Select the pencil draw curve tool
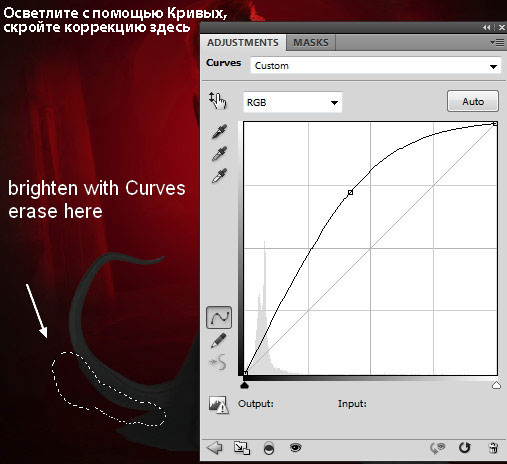Image resolution: width=507 pixels, height=464 pixels. 219,341
